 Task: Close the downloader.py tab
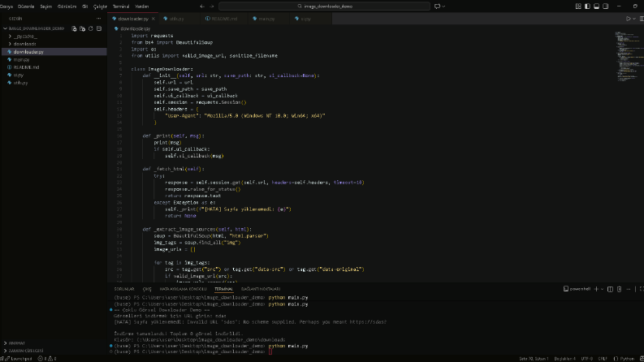coord(153,19)
